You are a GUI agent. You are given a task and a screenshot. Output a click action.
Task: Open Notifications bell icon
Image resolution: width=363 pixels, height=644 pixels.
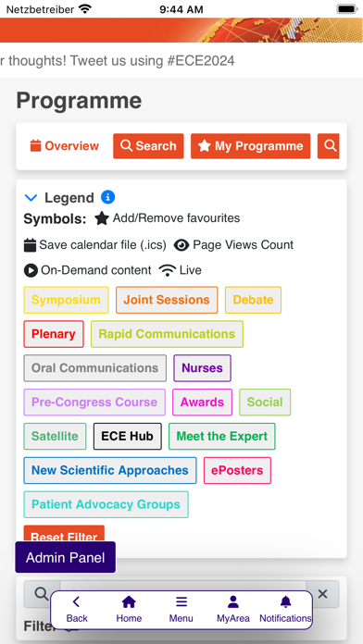285,602
